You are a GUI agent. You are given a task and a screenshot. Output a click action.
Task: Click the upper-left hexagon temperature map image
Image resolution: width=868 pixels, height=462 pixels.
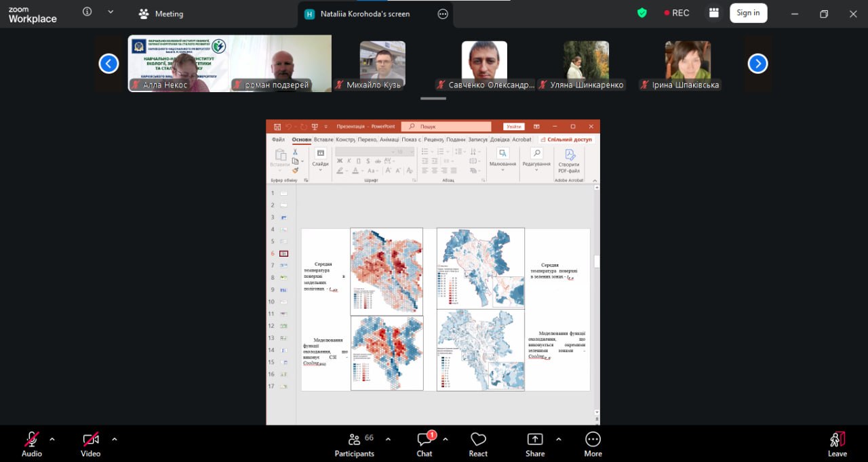coord(387,271)
